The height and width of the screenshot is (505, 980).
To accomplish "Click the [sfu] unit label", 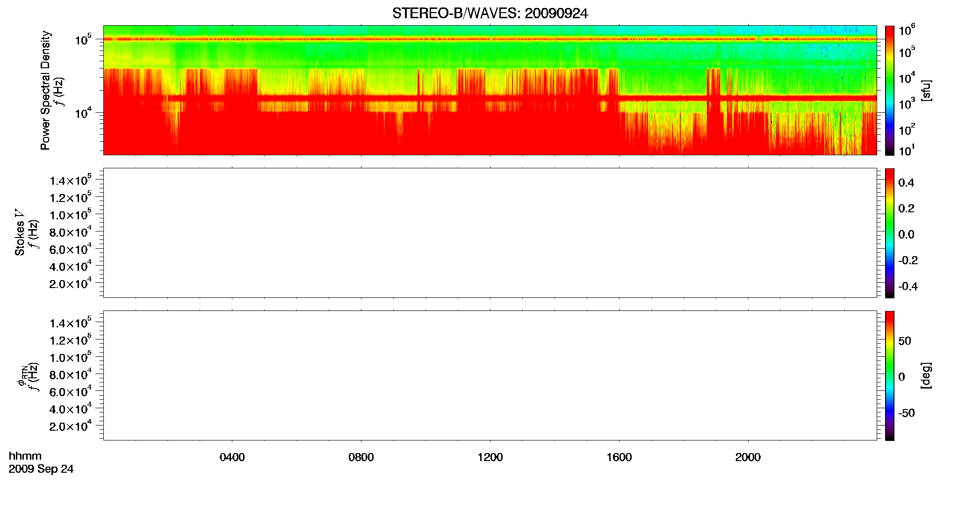I will (x=926, y=91).
